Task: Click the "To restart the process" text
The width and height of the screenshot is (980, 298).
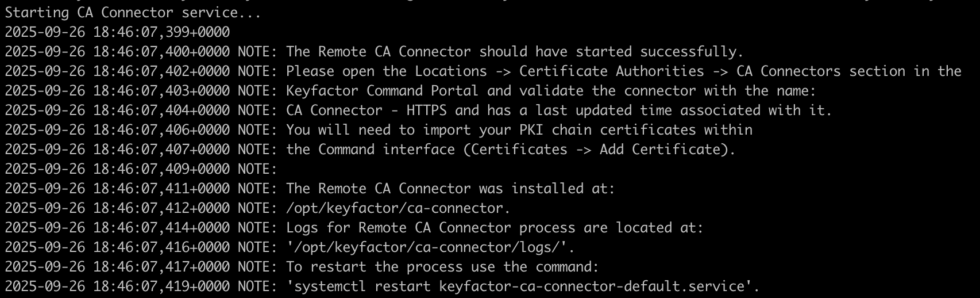Action: coord(374,267)
